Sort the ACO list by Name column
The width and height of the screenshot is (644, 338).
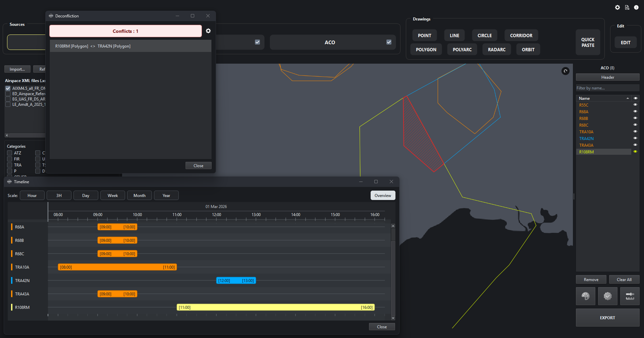pyautogui.click(x=603, y=98)
